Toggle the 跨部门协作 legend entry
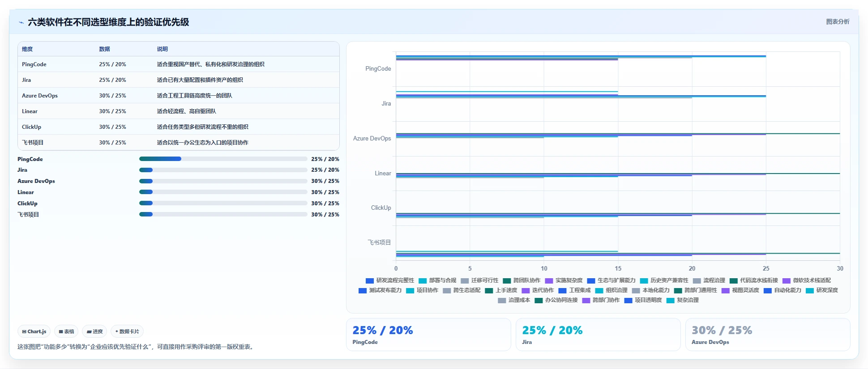The height and width of the screenshot is (369, 868). 601,300
